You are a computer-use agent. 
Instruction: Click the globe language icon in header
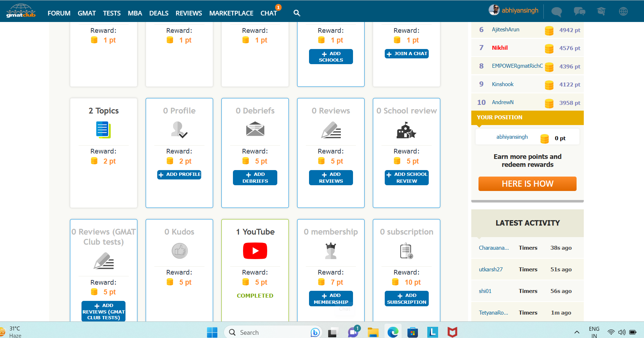[623, 11]
